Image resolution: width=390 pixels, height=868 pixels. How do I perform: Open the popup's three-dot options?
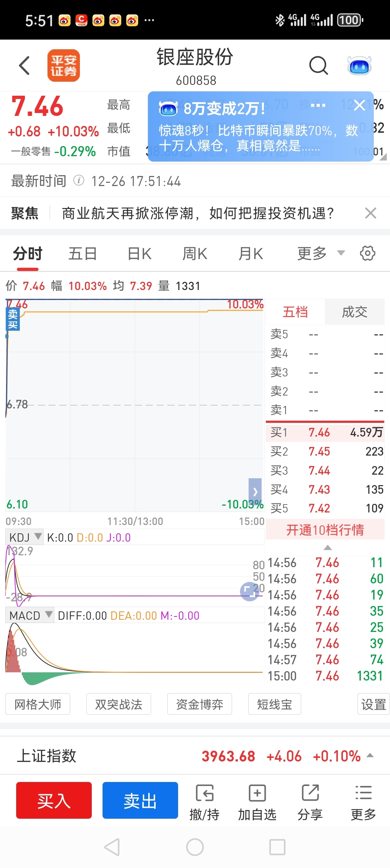(x=318, y=105)
